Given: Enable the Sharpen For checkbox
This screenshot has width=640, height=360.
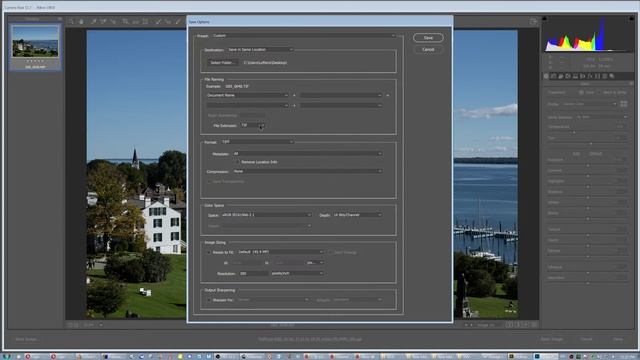Looking at the screenshot, I should point(209,300).
